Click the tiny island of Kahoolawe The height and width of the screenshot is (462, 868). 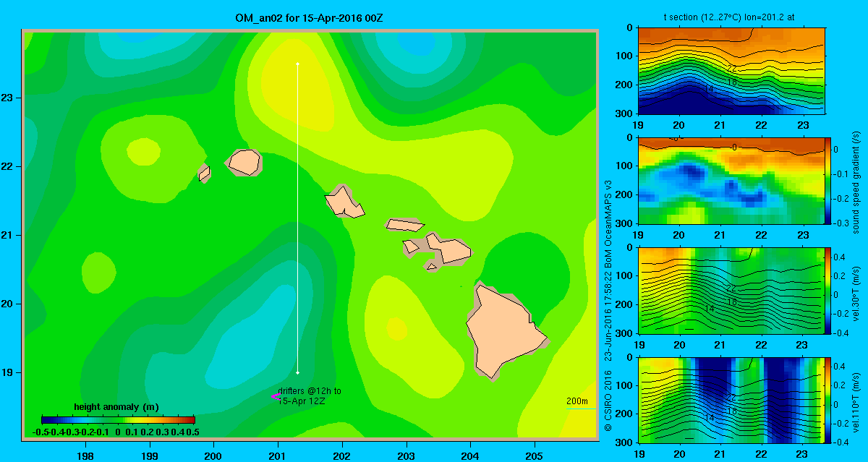point(431,267)
